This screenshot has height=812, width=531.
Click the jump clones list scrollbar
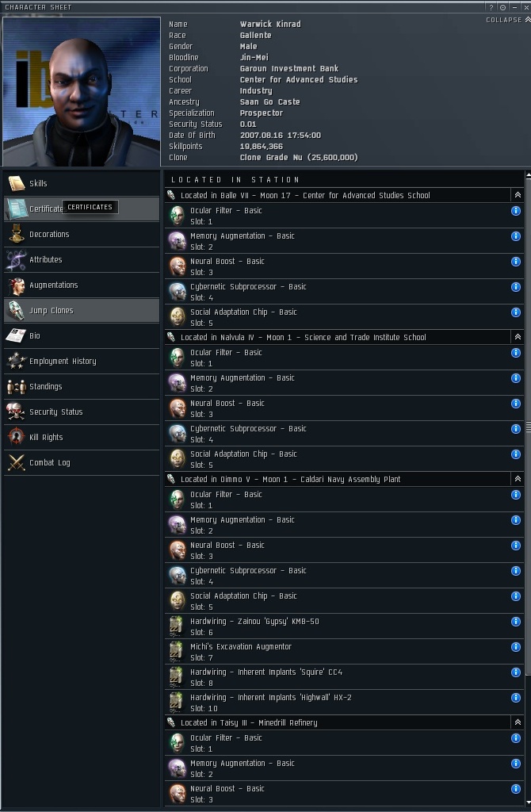pos(528,427)
